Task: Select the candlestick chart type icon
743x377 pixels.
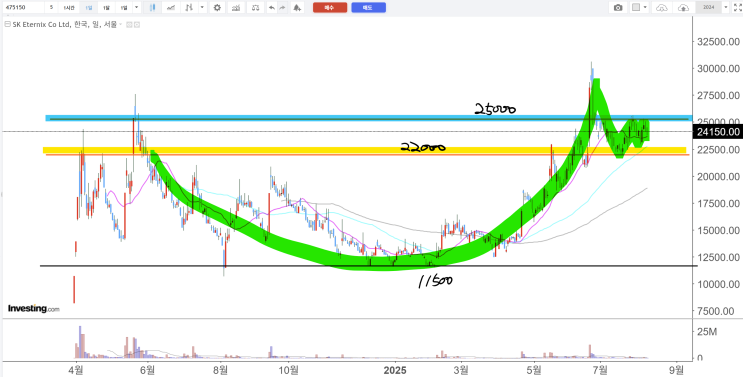Action: pos(153,8)
